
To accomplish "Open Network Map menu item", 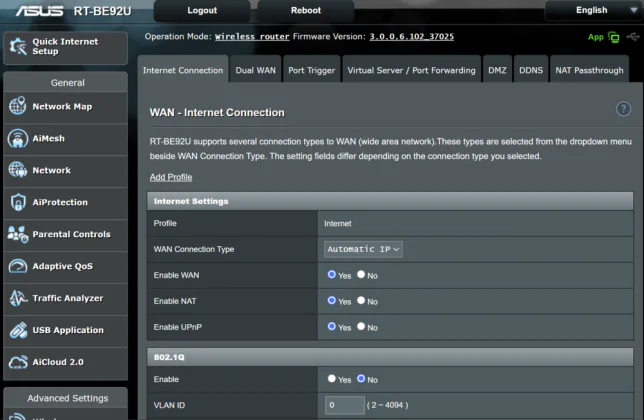I will tap(66, 106).
